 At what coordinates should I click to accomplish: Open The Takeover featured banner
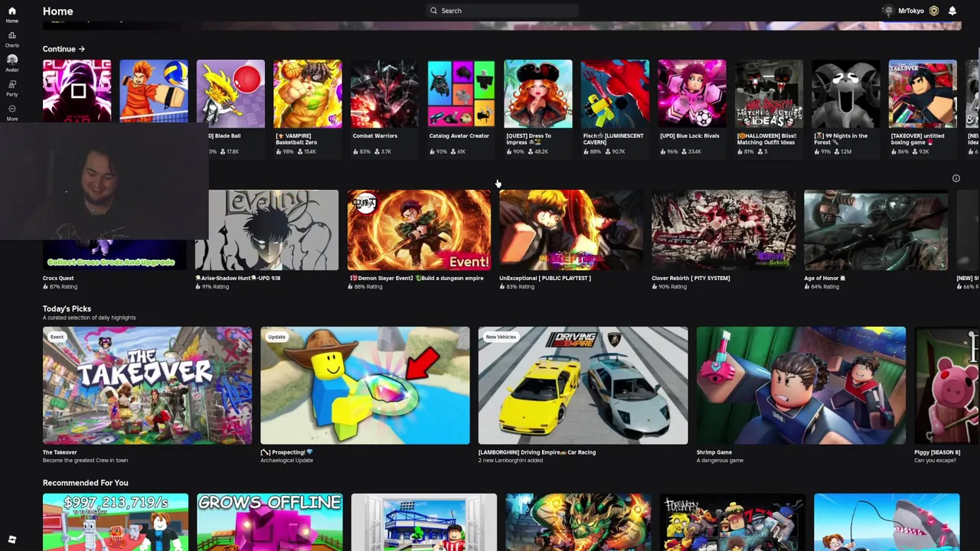(147, 386)
